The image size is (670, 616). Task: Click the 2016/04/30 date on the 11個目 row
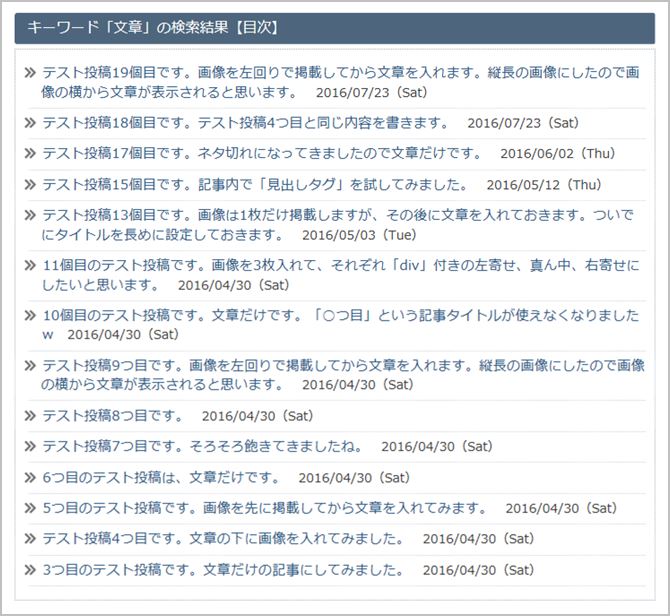tap(234, 285)
